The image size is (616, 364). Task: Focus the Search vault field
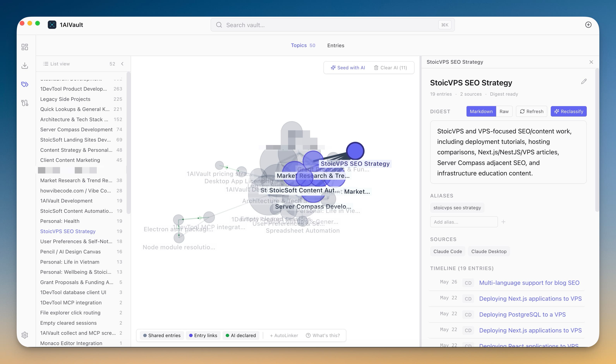[x=333, y=25]
